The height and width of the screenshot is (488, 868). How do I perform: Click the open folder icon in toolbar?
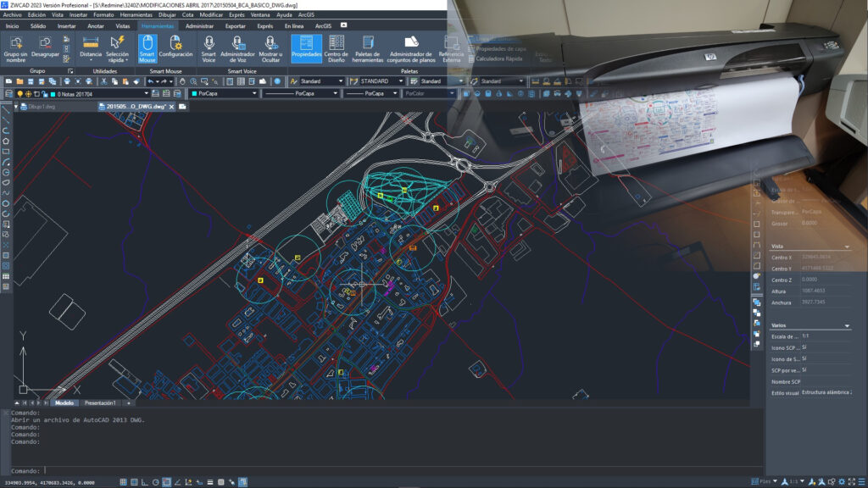[19, 81]
